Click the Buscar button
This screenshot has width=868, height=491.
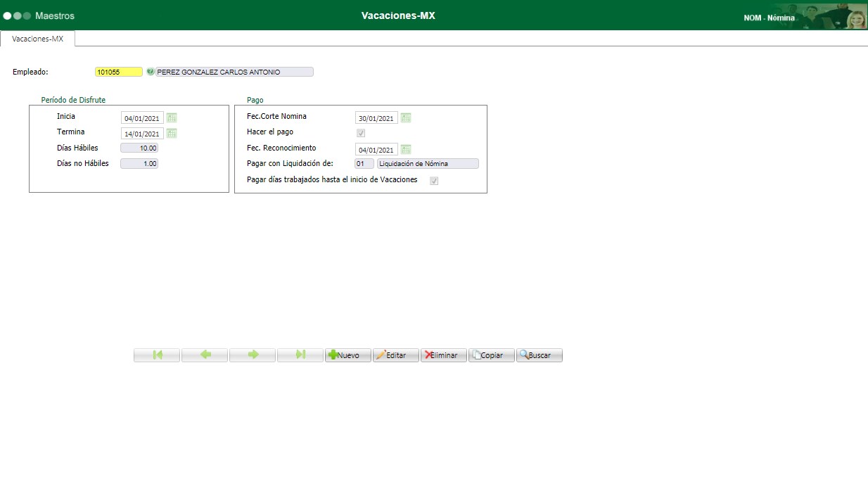point(540,355)
